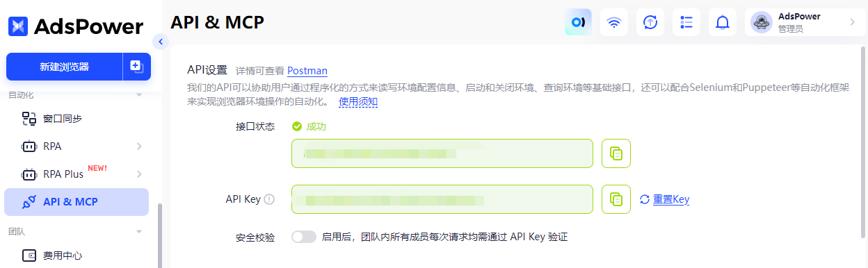Click the batch create icon beside 新建浏览器
This screenshot has height=268, width=868.
137,67
